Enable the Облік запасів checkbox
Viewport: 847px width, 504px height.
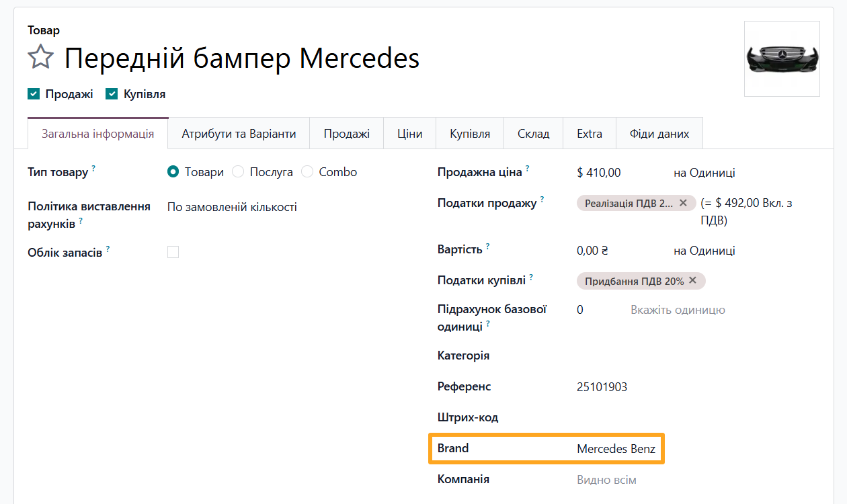173,252
